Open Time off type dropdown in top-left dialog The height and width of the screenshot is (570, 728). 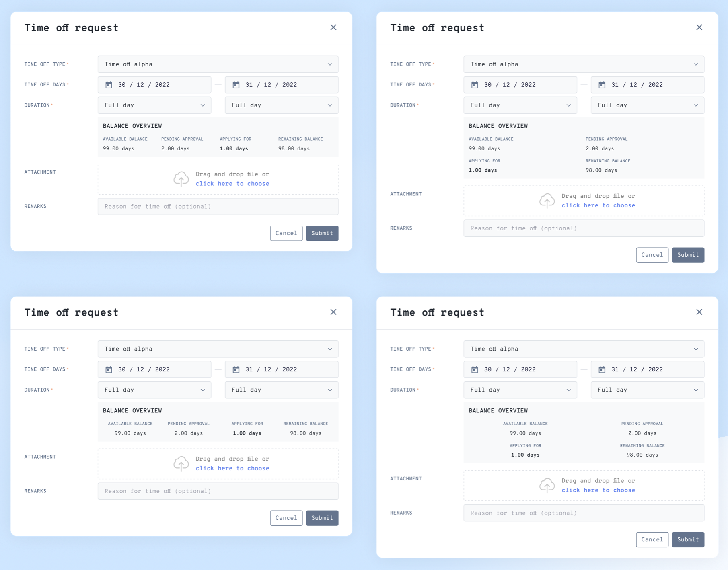pyautogui.click(x=218, y=64)
